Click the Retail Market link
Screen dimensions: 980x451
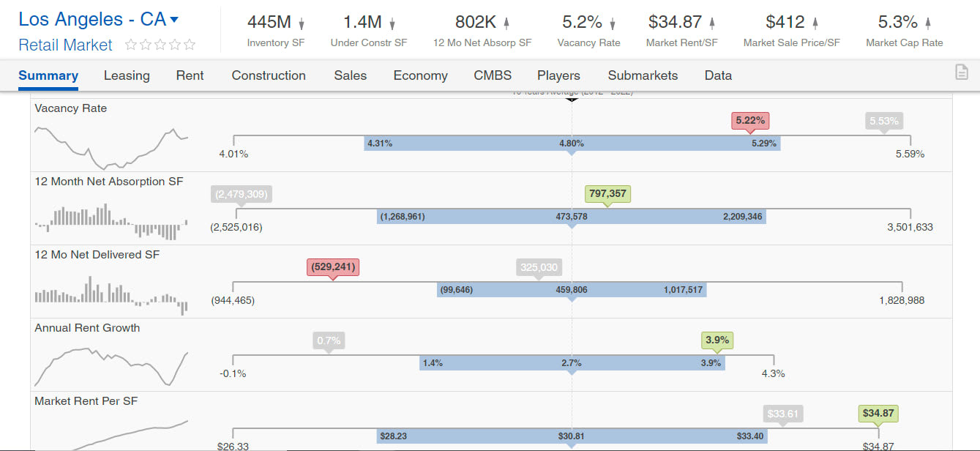65,45
